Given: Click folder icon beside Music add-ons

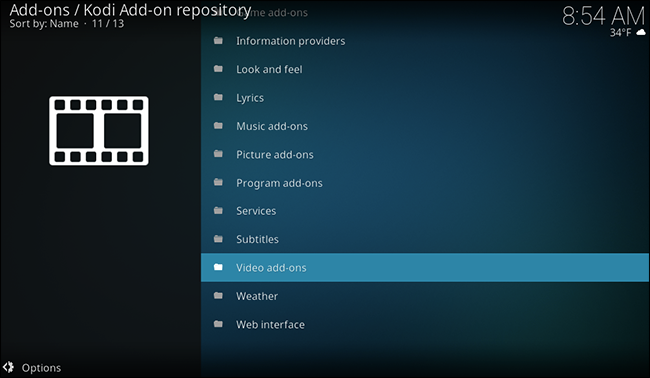Looking at the screenshot, I should pos(218,126).
